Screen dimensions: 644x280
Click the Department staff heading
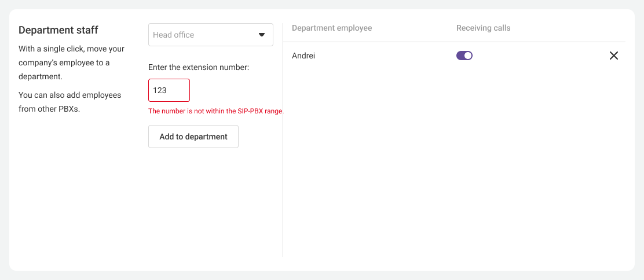point(58,30)
